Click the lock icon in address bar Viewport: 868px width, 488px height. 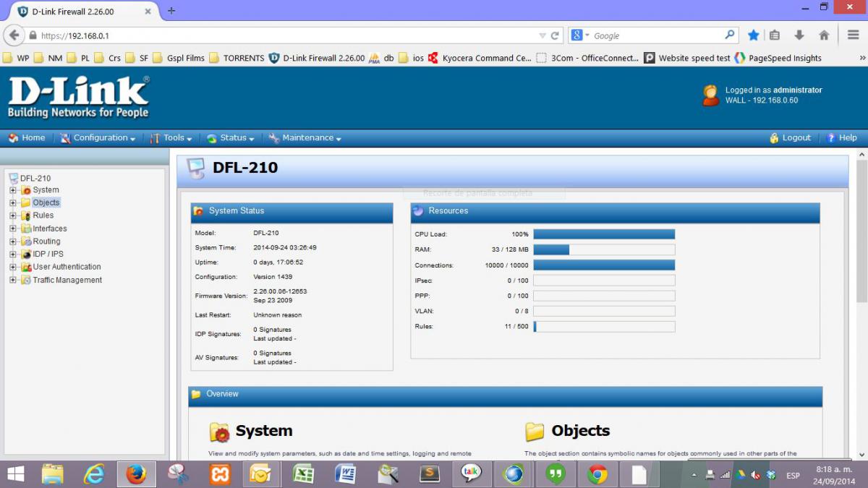[x=33, y=35]
